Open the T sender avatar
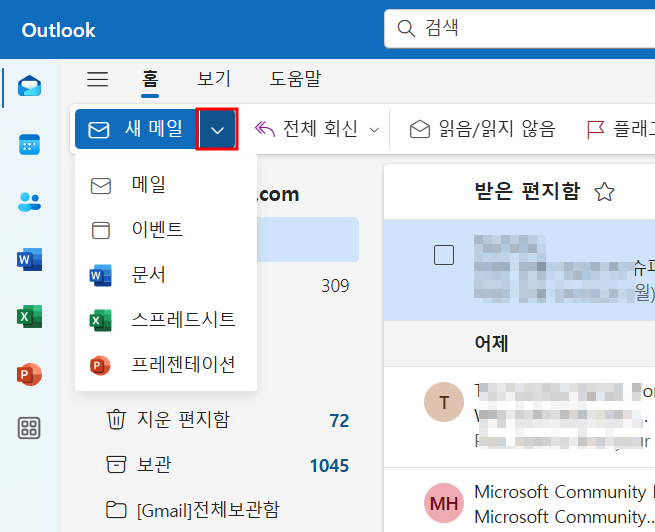 (444, 402)
